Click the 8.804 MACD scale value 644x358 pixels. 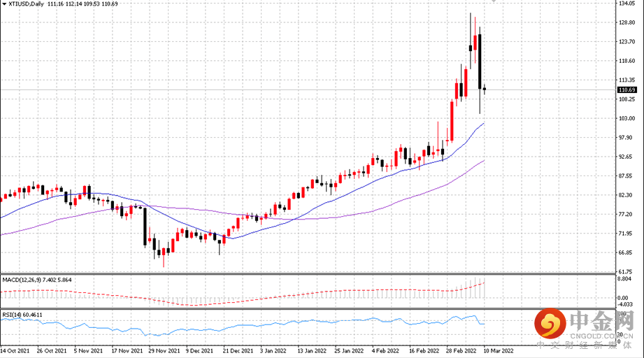point(624,279)
